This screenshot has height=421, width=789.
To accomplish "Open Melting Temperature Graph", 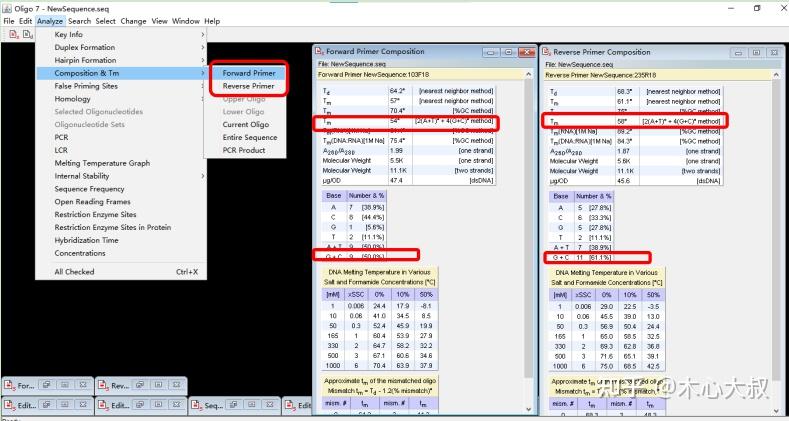I will 121,163.
